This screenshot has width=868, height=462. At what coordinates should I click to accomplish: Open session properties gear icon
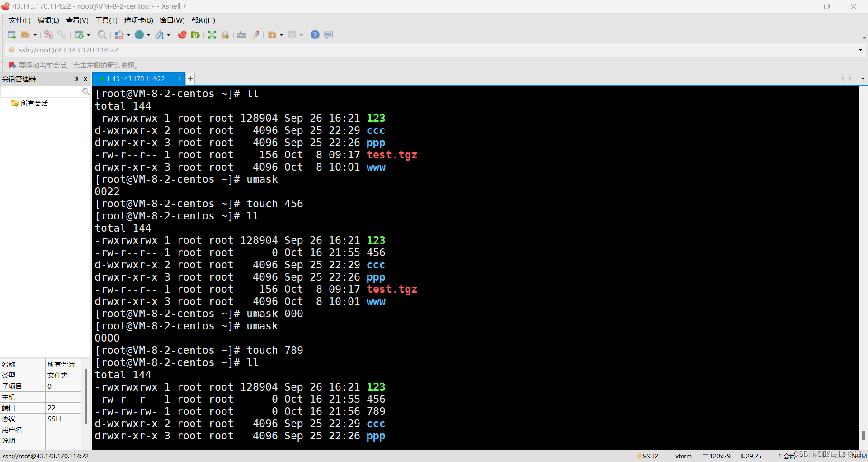click(x=79, y=35)
